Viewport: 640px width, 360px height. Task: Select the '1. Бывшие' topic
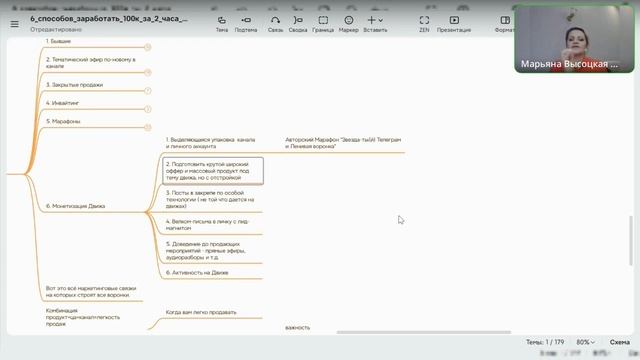(x=58, y=41)
